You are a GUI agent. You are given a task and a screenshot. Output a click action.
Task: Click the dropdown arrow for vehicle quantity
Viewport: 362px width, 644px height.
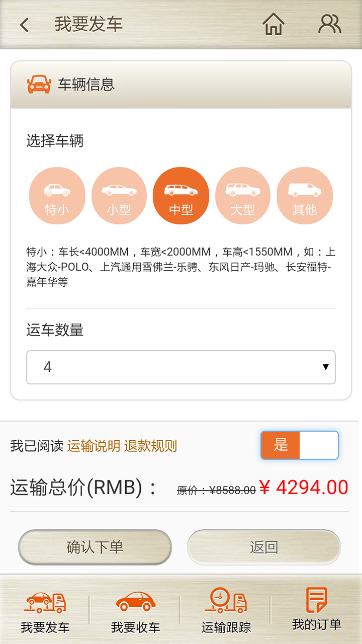click(x=326, y=367)
